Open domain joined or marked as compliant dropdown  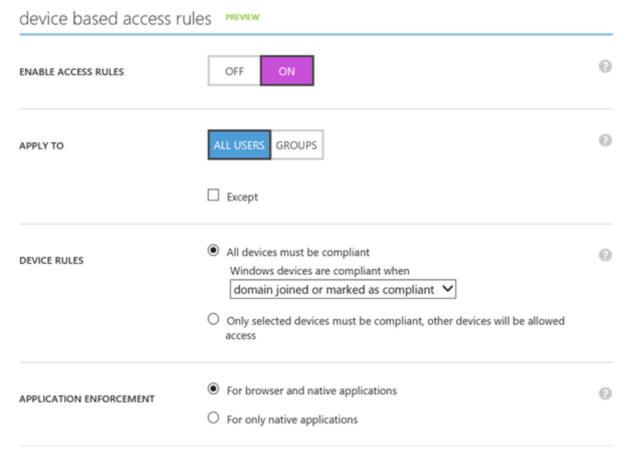(343, 289)
